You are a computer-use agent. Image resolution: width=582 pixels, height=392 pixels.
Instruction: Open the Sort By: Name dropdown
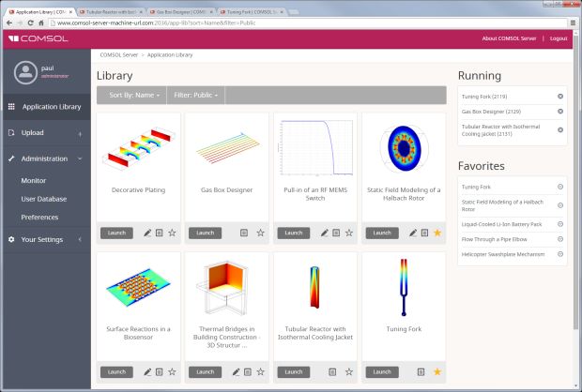coord(134,96)
